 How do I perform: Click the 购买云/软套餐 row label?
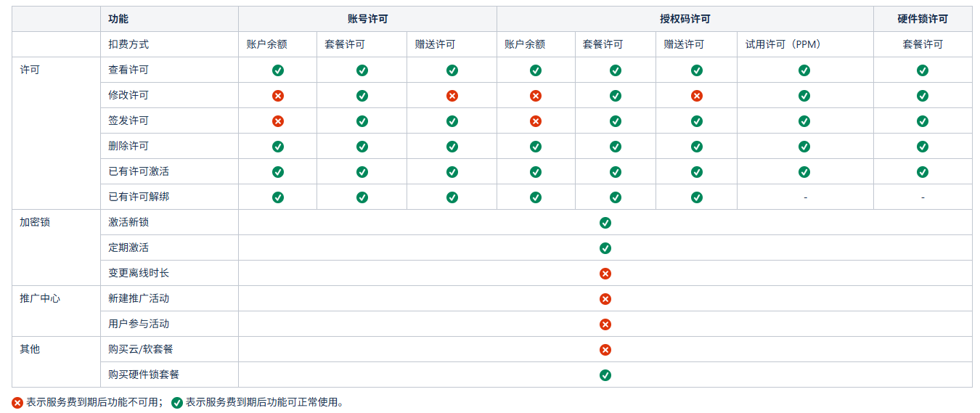(x=141, y=350)
